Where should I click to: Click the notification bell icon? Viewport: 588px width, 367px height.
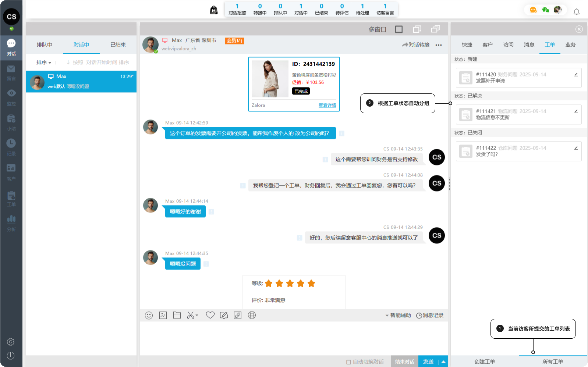576,12
